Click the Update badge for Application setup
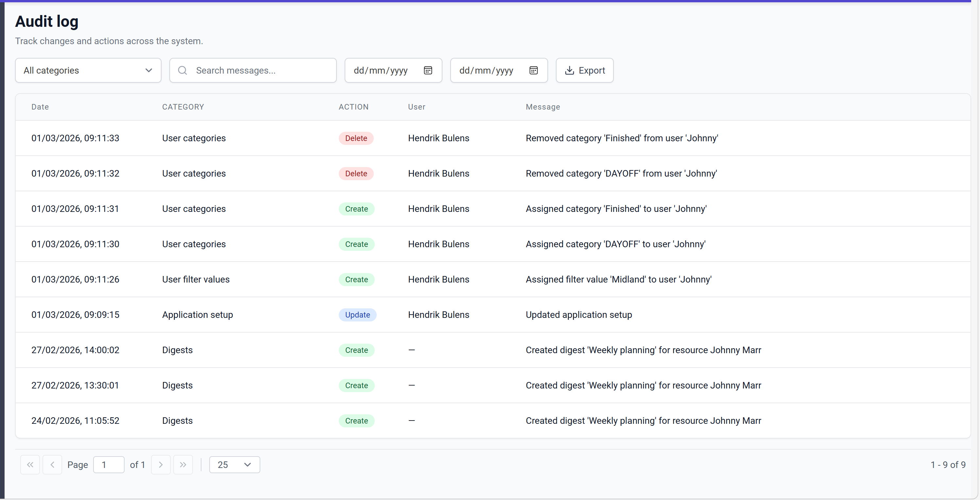Image resolution: width=980 pixels, height=500 pixels. pos(357,315)
